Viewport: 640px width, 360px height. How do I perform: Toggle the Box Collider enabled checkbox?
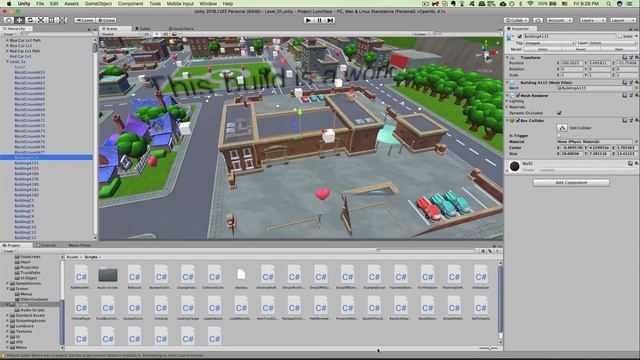[518, 120]
